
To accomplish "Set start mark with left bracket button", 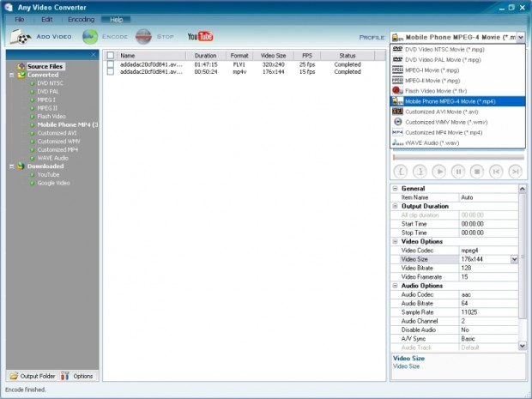I will tap(401, 172).
